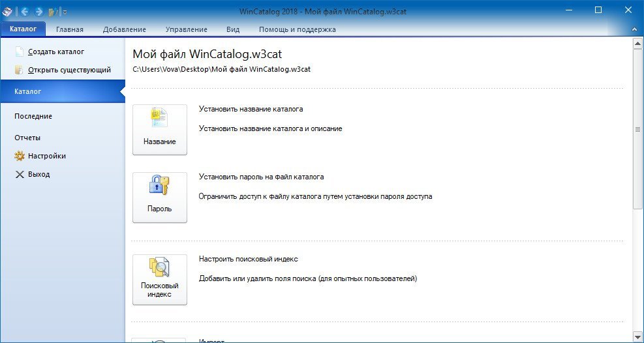Screen dimensions: 644x343
Task: Click the catalog title Мой файл WinCatalog.w3cat
Action: 207,55
